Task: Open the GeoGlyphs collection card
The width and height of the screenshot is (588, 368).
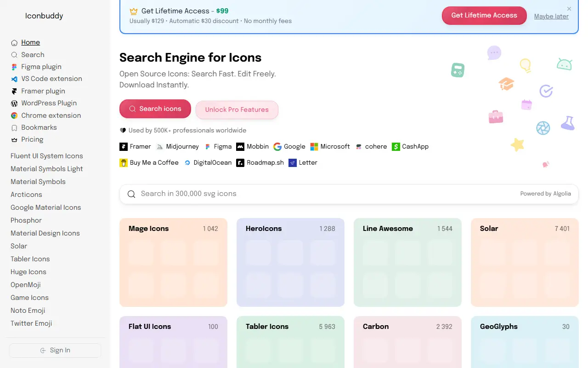Action: point(525,342)
